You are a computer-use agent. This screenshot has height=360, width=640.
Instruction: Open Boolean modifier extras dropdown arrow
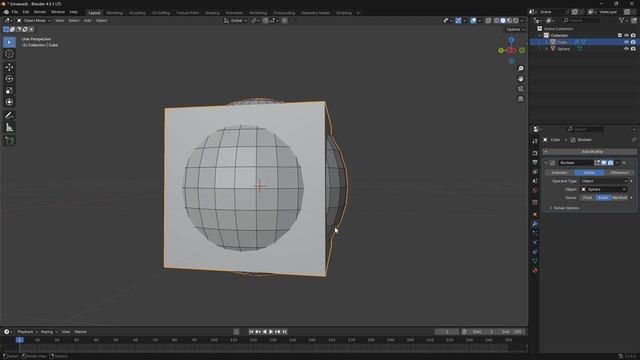pyautogui.click(x=617, y=163)
